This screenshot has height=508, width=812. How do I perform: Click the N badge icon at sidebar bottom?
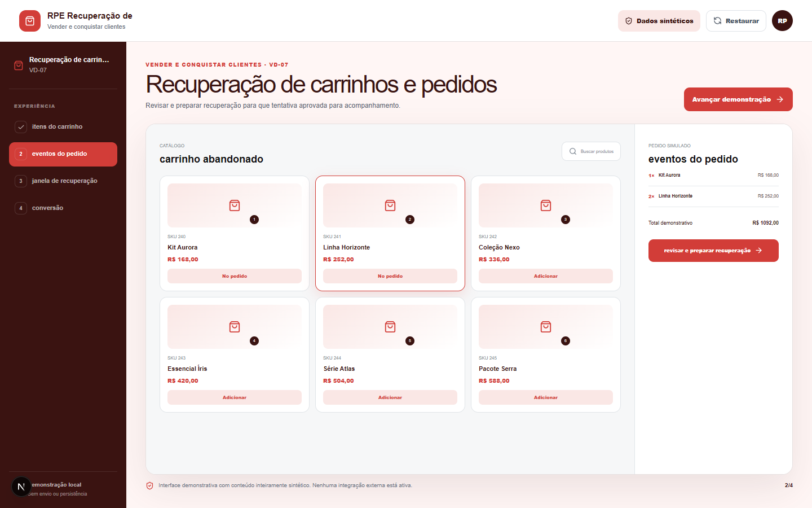pos(21,487)
